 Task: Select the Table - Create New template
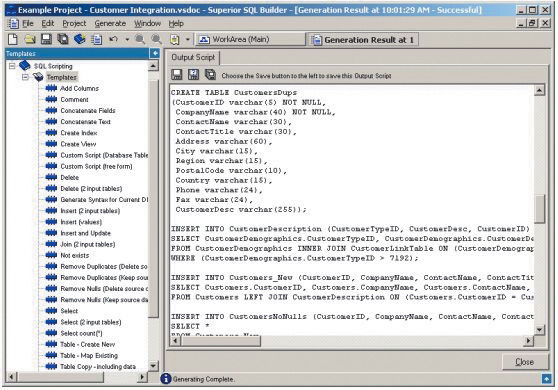point(88,344)
